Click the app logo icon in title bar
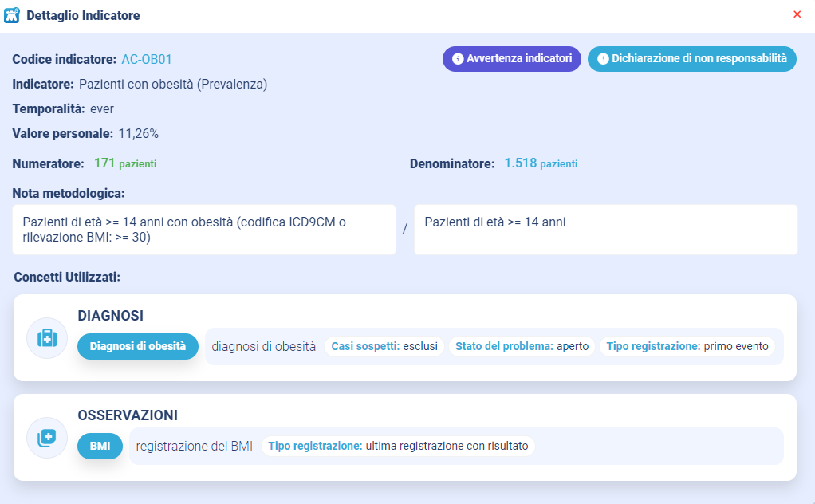 pos(12,15)
